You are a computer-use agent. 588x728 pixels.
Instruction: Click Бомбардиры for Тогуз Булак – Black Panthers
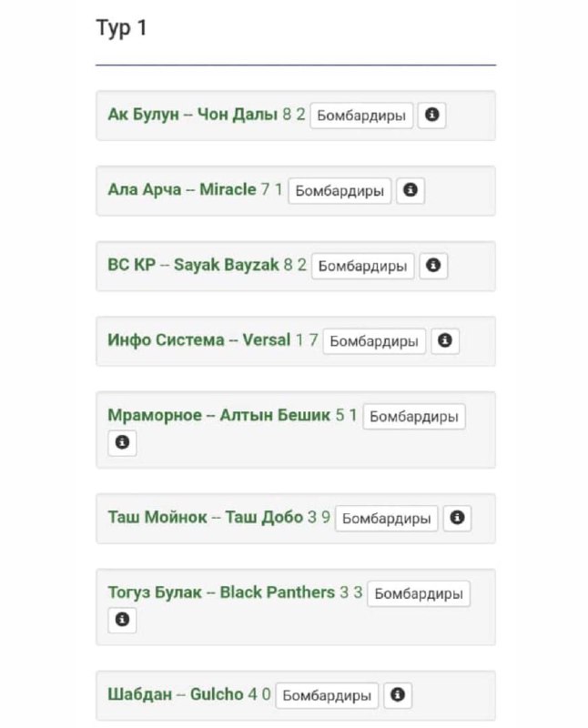pyautogui.click(x=419, y=594)
